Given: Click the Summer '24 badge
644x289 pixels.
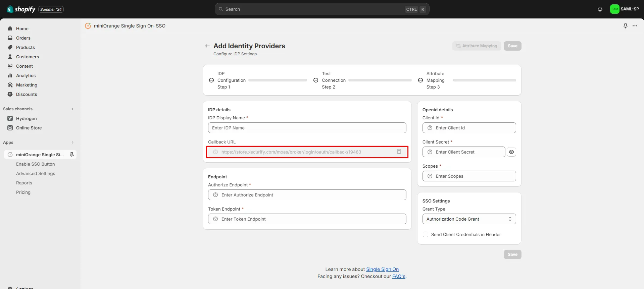Looking at the screenshot, I should coord(51,9).
